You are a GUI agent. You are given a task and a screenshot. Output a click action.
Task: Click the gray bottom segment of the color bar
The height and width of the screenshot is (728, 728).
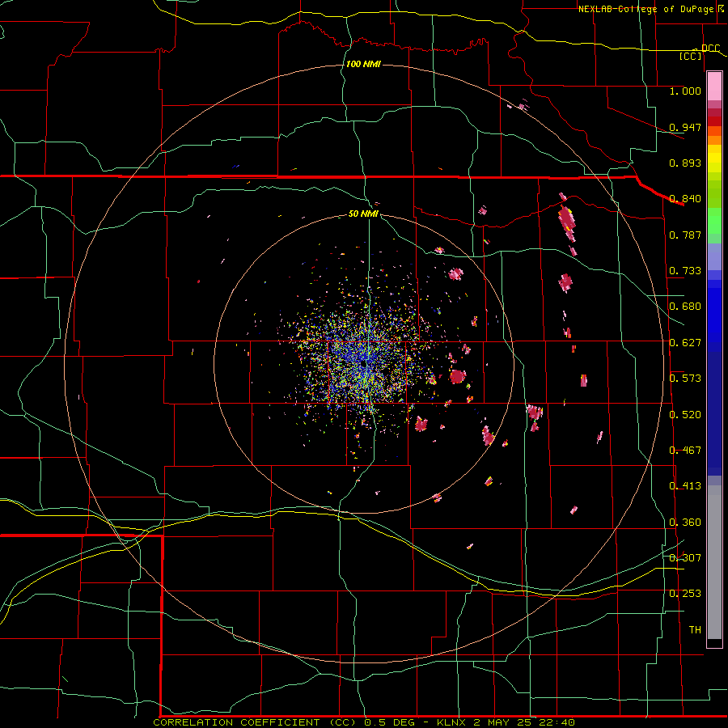coord(714,562)
